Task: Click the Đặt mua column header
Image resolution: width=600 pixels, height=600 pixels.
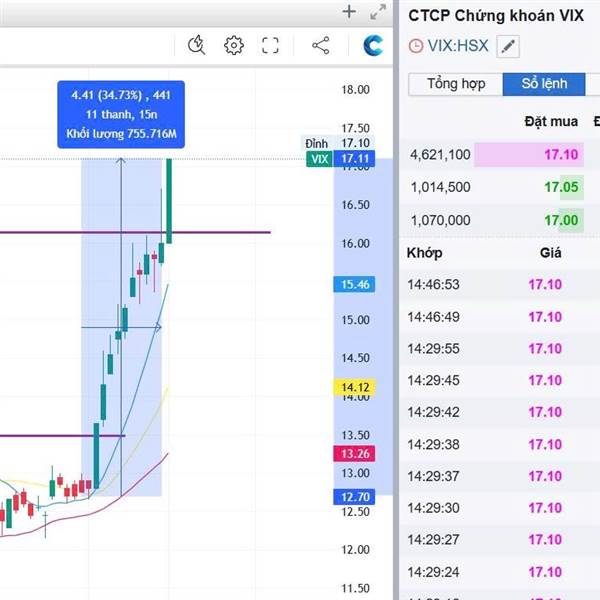Action: tap(551, 121)
